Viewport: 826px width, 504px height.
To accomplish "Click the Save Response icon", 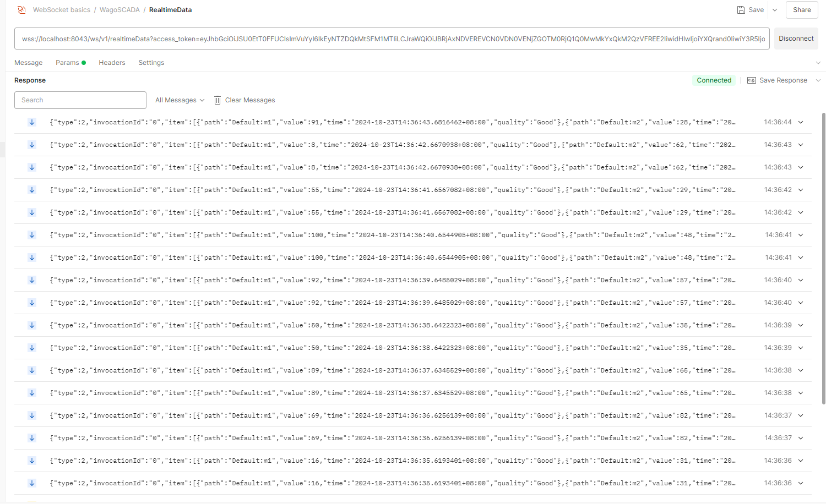I will (x=751, y=80).
